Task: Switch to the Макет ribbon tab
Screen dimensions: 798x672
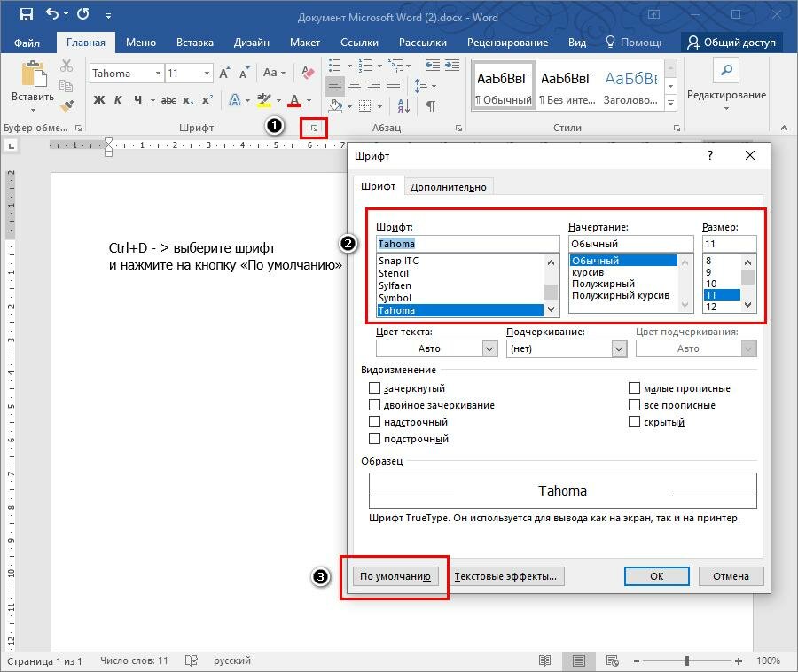Action: pos(305,43)
